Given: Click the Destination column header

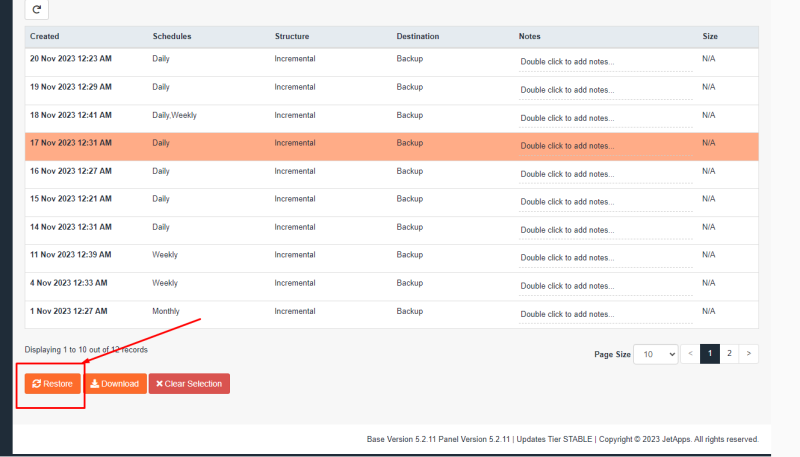Looking at the screenshot, I should [x=418, y=36].
